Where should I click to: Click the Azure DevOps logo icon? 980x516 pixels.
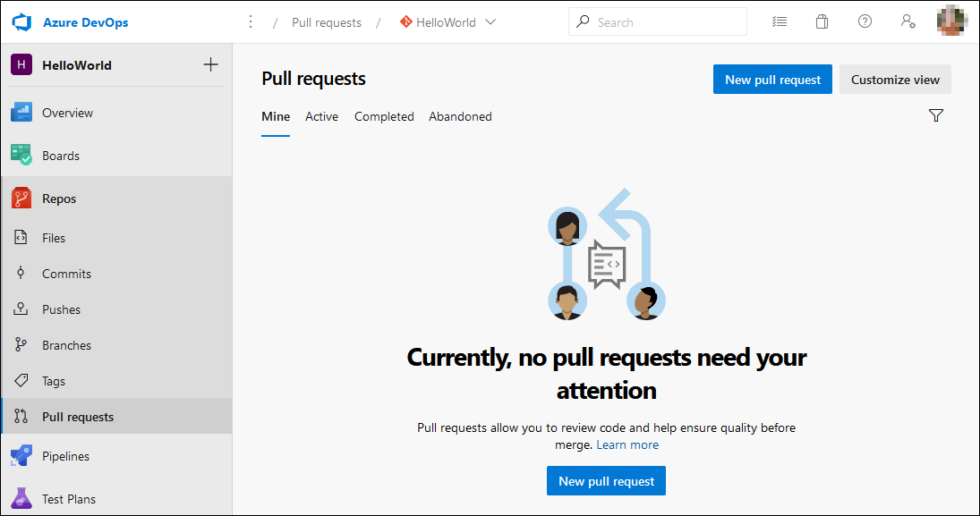pos(21,21)
